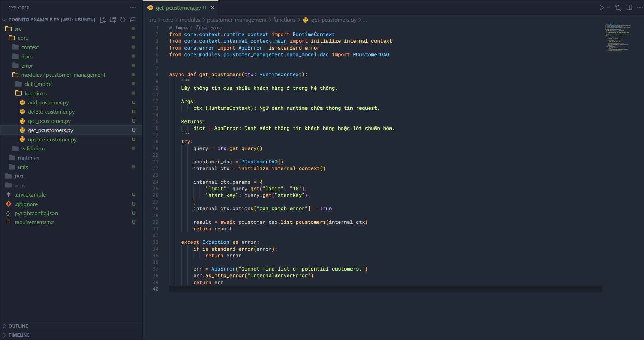
Task: Refresh the Explorer file tree
Action: [123, 20]
